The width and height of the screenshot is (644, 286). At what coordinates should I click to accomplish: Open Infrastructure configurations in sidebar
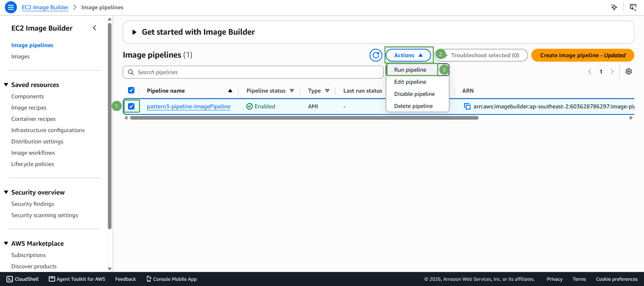[48, 130]
